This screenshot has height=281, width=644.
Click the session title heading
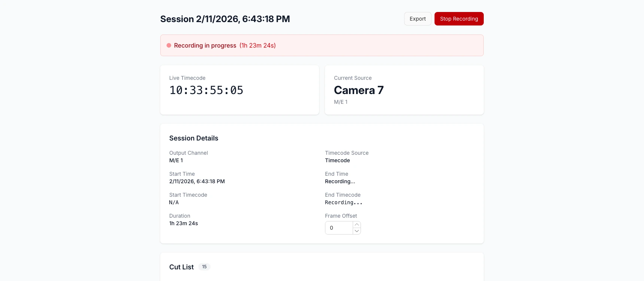tap(225, 19)
